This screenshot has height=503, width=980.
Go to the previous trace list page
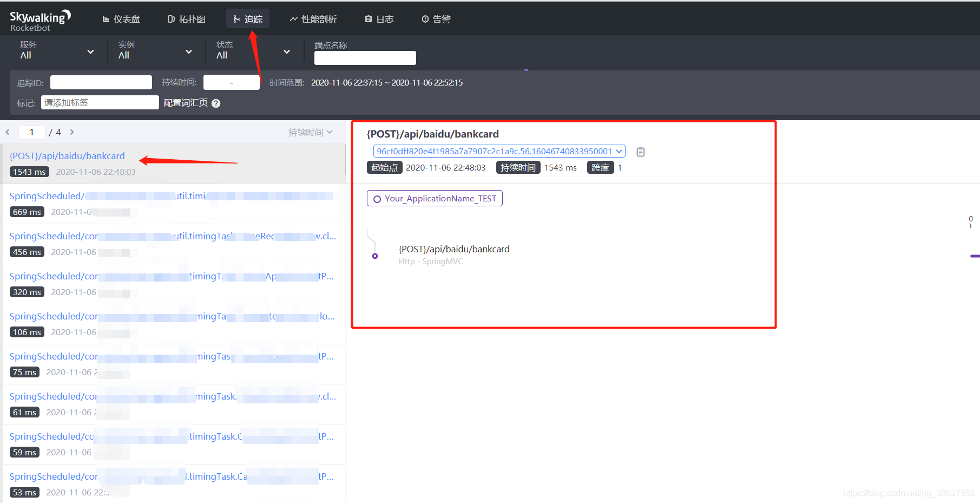[8, 132]
